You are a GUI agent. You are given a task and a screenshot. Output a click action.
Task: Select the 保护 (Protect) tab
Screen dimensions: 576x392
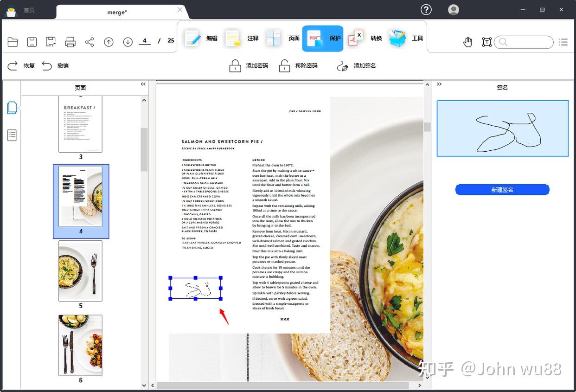[323, 39]
